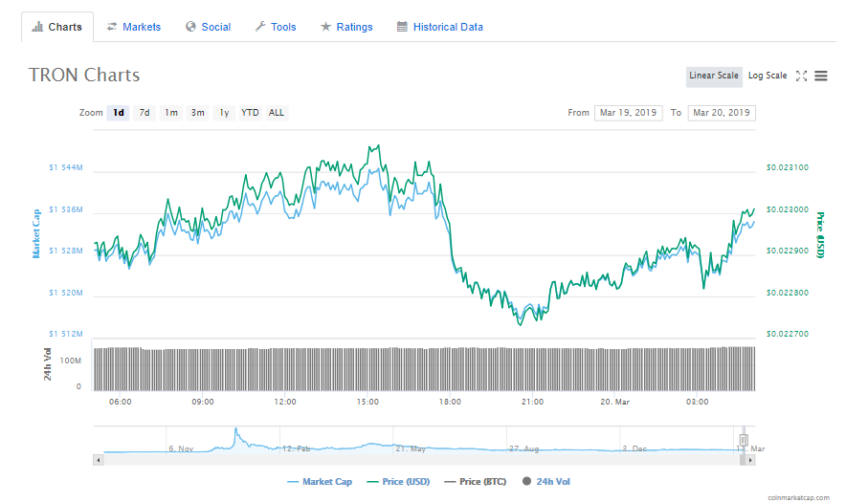
Task: Set zoom range to 1y
Action: (x=224, y=113)
